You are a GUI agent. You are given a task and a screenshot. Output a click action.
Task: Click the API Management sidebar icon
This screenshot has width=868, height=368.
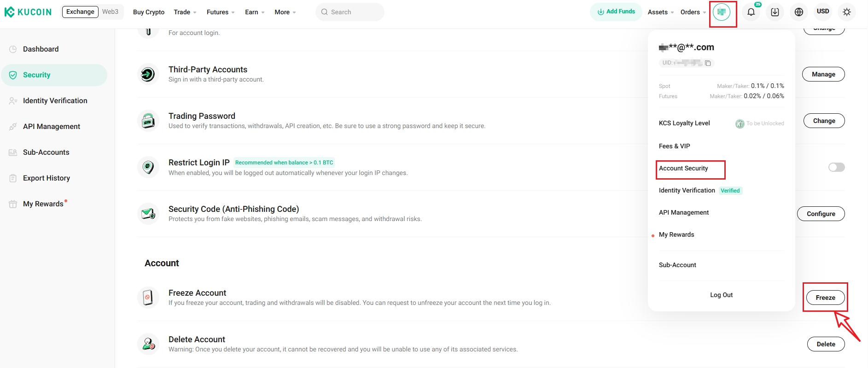(13, 127)
